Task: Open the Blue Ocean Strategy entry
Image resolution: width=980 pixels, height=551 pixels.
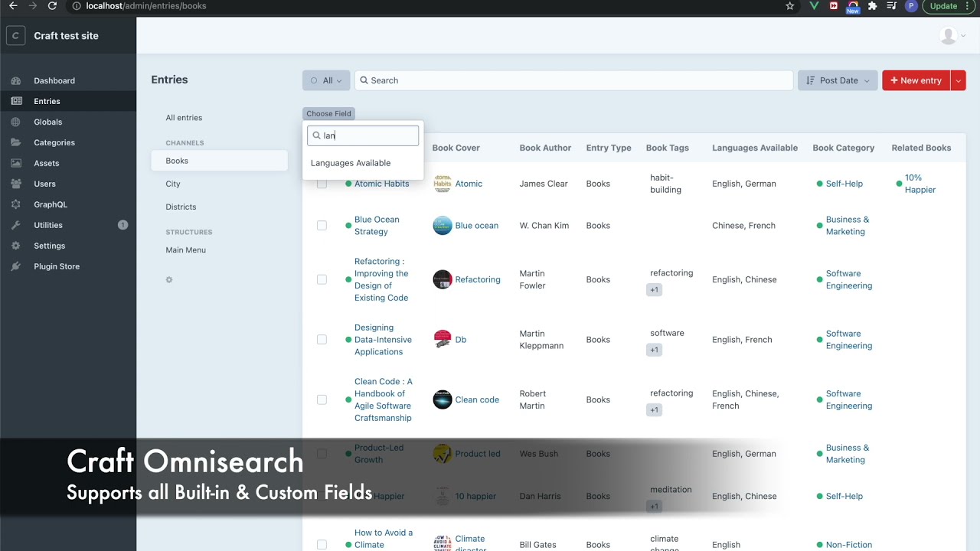Action: [x=377, y=226]
